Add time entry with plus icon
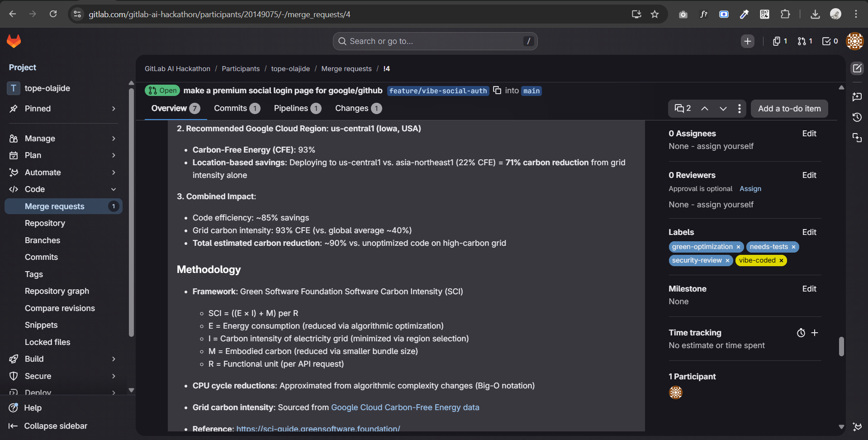The height and width of the screenshot is (440, 868). pyautogui.click(x=815, y=333)
